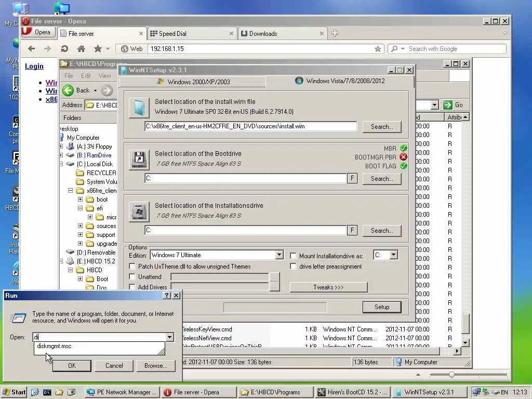Switch to Windows Vista/7/8/2008/2012 tab
Screen dimensions: 532x399
pyautogui.click(x=340, y=81)
